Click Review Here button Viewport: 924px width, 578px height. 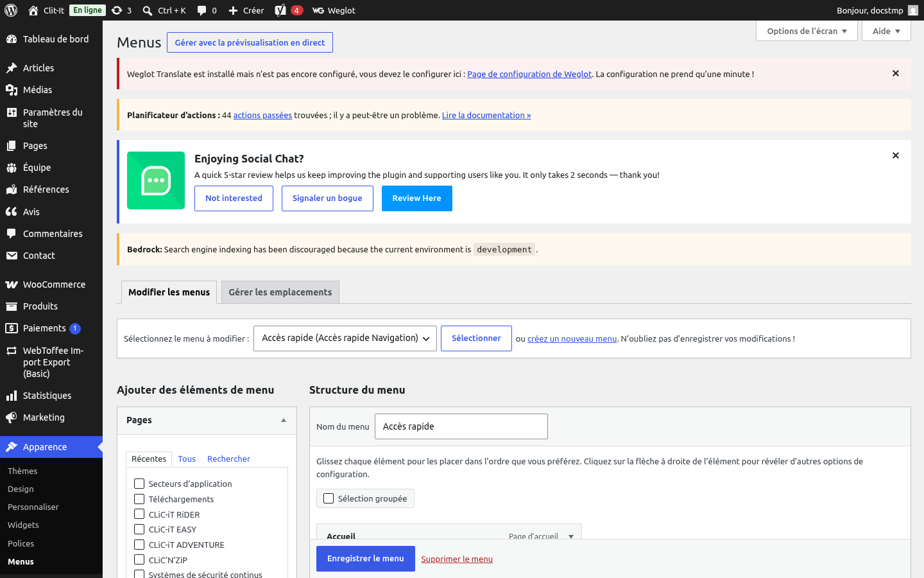pyautogui.click(x=417, y=198)
